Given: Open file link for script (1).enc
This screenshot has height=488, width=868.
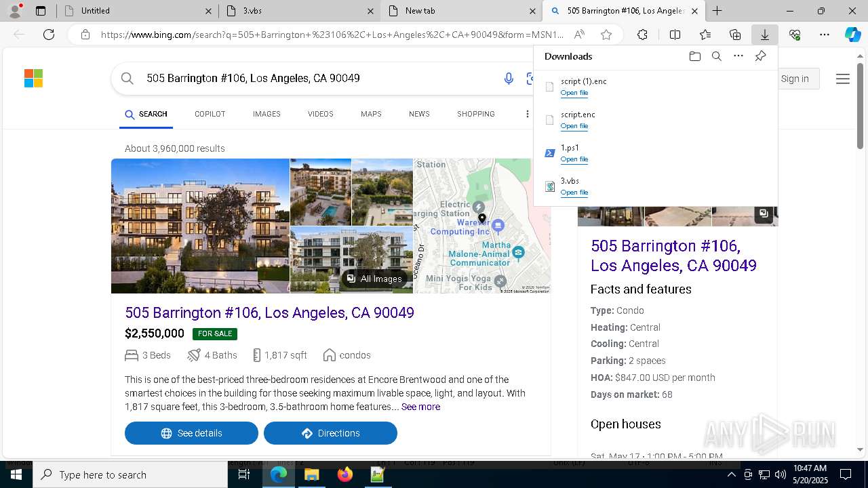Looking at the screenshot, I should tap(574, 93).
